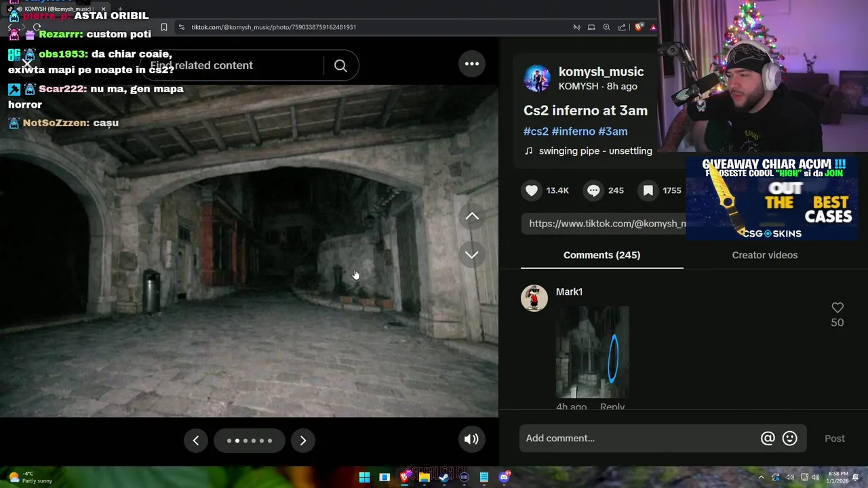This screenshot has height=488, width=868.
Task: Click the #cs2 hashtag
Action: pyautogui.click(x=536, y=131)
